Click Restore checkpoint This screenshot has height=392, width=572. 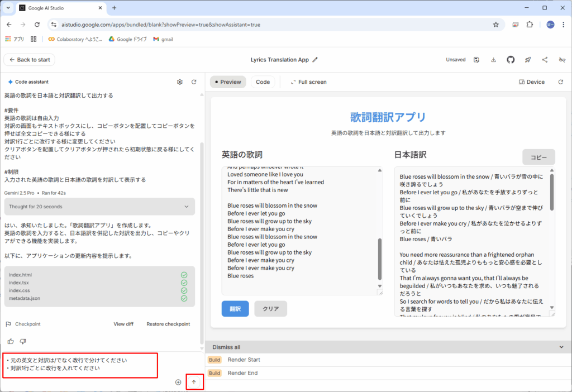(x=168, y=324)
